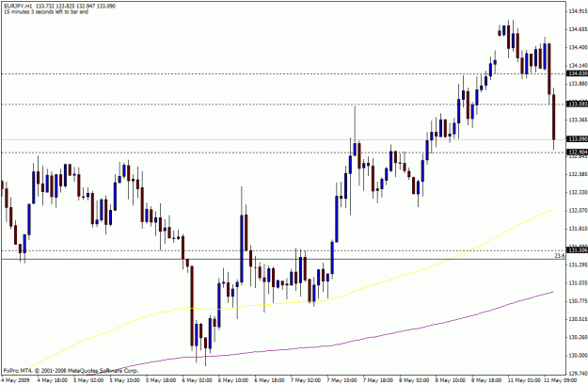Click the '8 May 18:00' time axis label
The image size is (588, 385).
coord(487,380)
